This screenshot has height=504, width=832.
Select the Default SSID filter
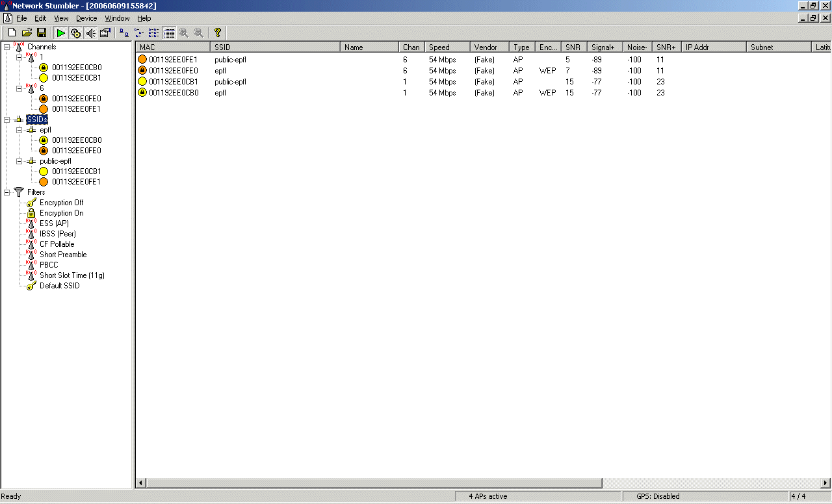click(59, 286)
